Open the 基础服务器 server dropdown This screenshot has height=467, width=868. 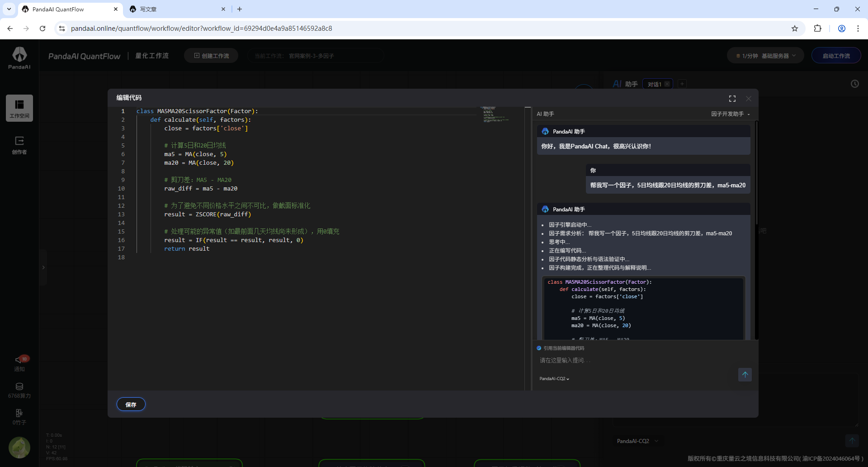(x=765, y=56)
